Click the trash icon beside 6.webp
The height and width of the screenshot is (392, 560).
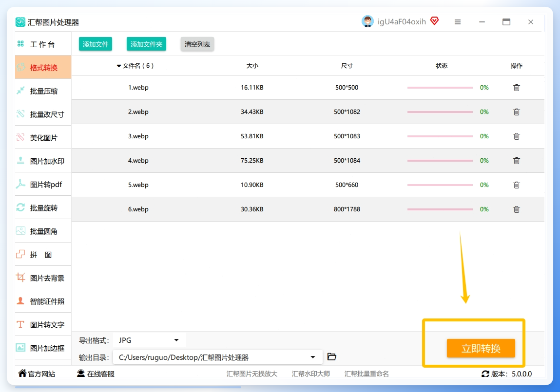point(517,209)
